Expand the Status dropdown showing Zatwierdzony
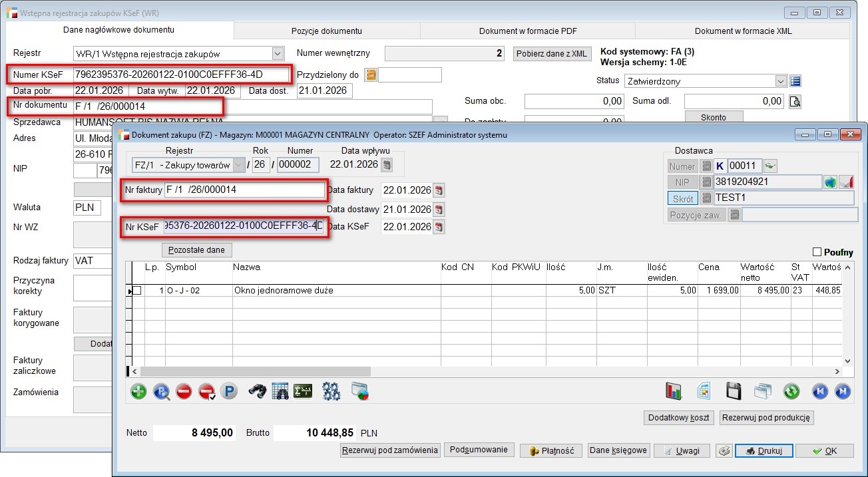 (781, 81)
